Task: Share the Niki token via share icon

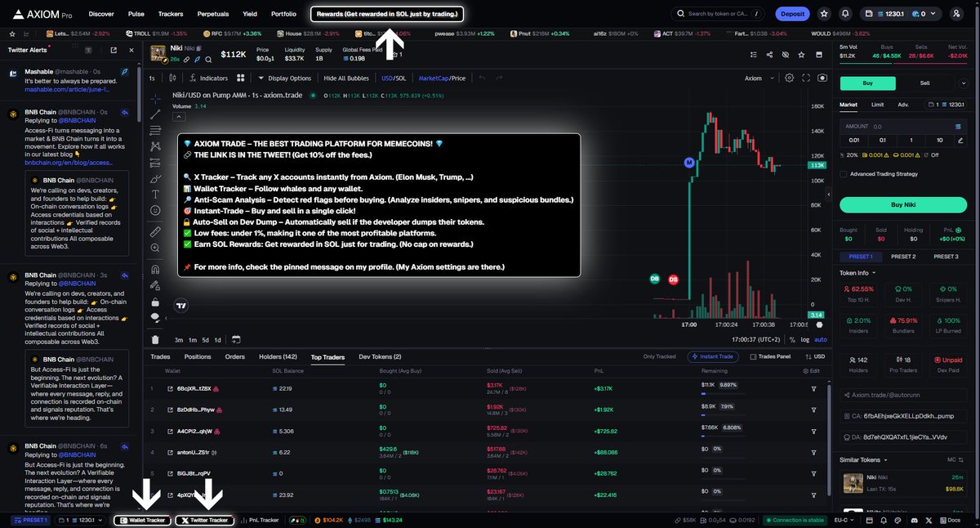Action: click(x=769, y=54)
